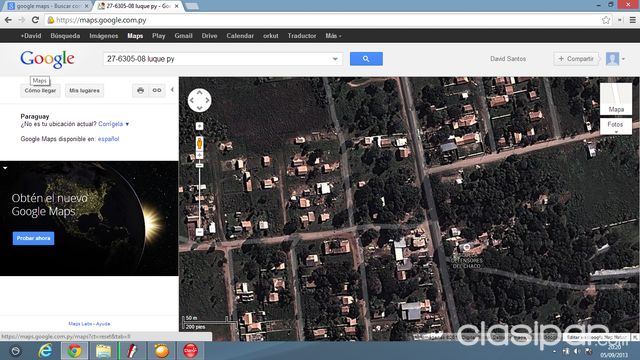Open the orange ball taskbar icon
The width and height of the screenshot is (640, 360).
click(162, 351)
